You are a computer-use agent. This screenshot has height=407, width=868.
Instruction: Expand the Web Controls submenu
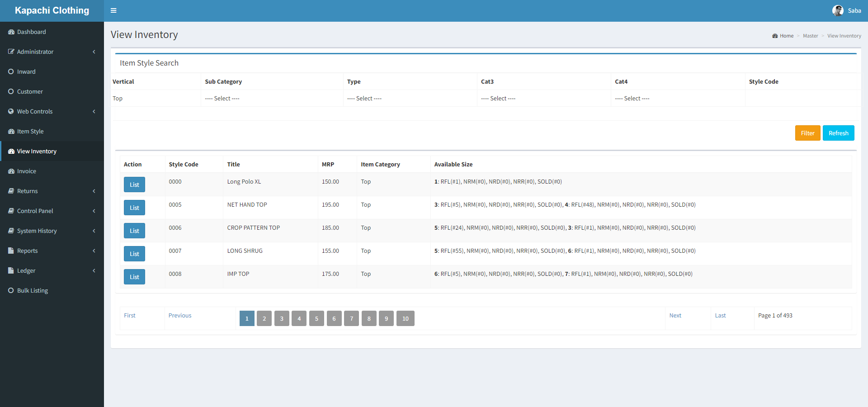(94, 112)
